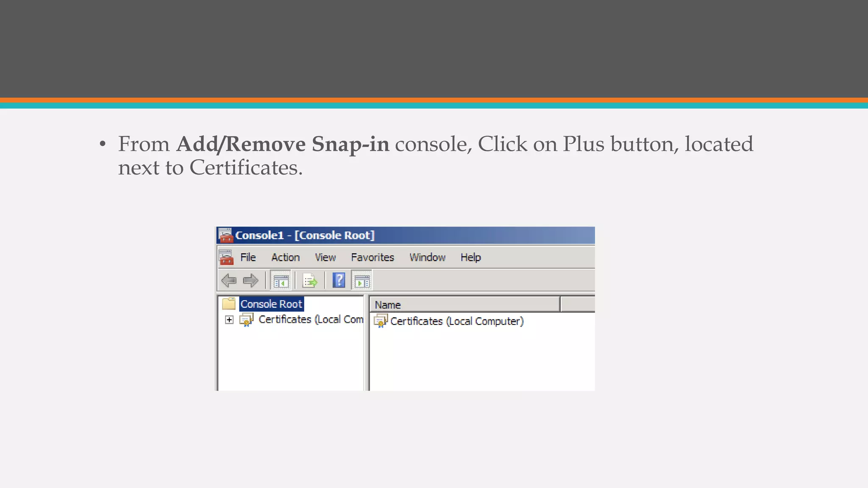
Task: Click certificate icon in the Name list
Action: tap(381, 321)
